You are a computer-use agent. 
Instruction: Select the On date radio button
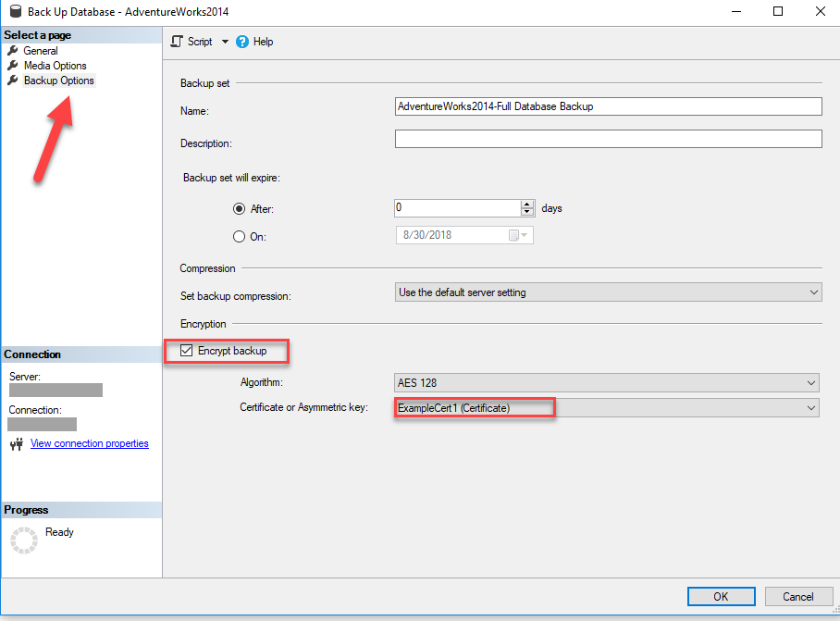click(239, 236)
